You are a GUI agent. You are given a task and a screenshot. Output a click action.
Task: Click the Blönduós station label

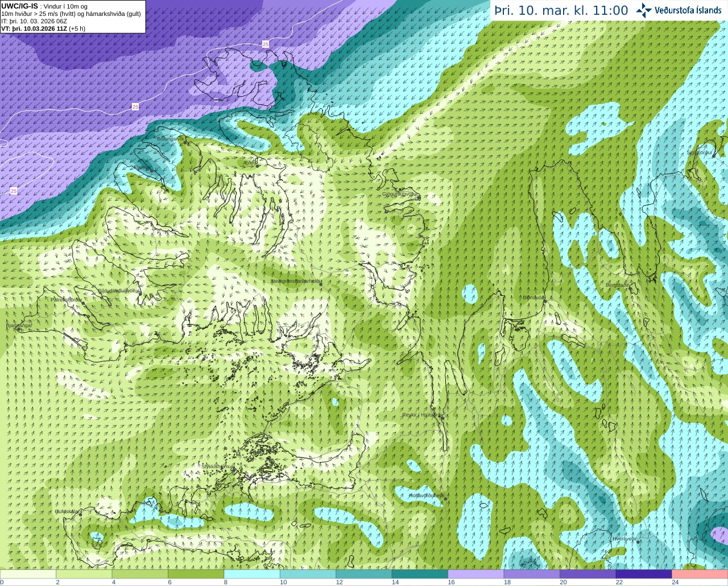pos(533,297)
